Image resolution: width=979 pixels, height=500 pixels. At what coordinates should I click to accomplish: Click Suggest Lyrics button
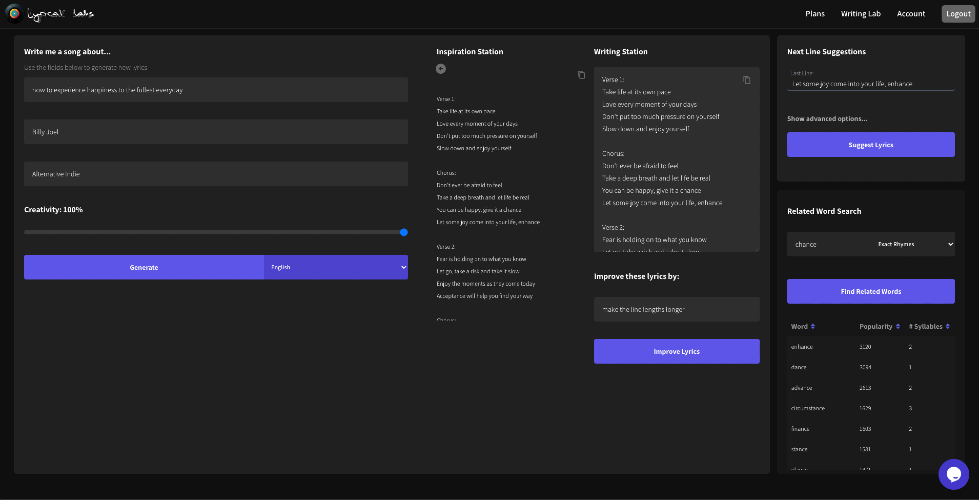pos(870,145)
